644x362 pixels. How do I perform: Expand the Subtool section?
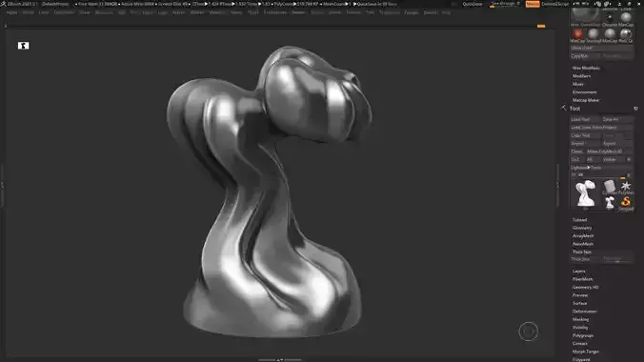579,220
